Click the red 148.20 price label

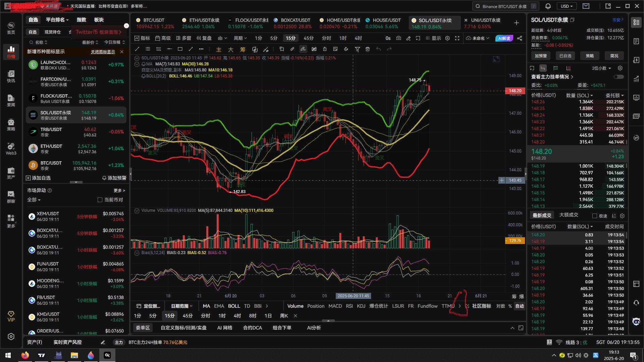click(x=515, y=91)
